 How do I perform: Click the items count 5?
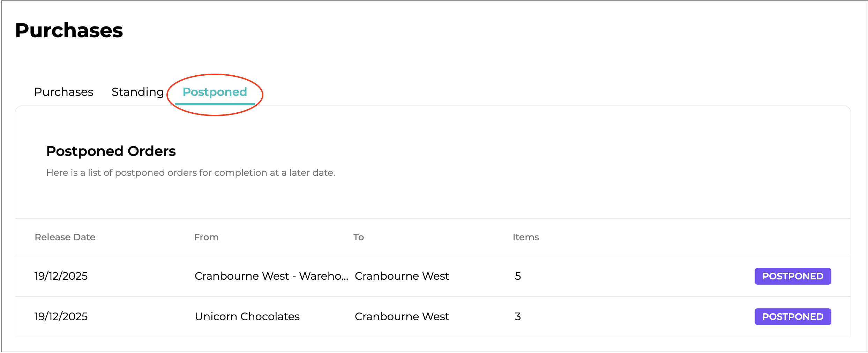point(518,276)
